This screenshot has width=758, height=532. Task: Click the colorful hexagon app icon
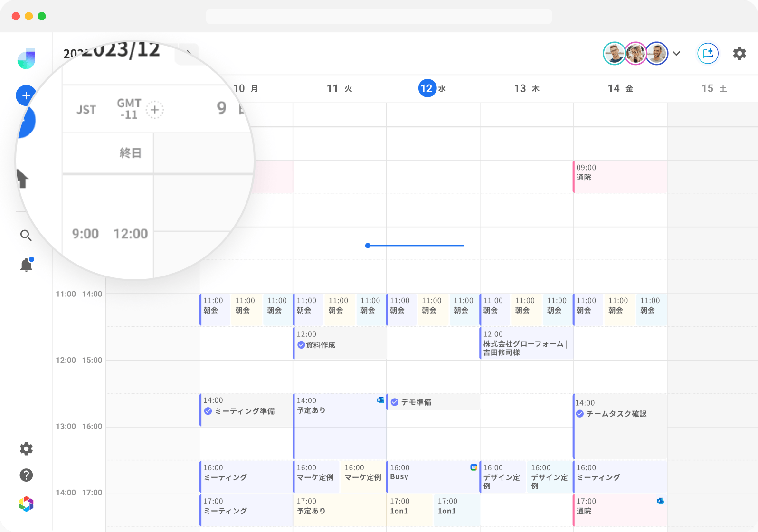click(x=27, y=504)
